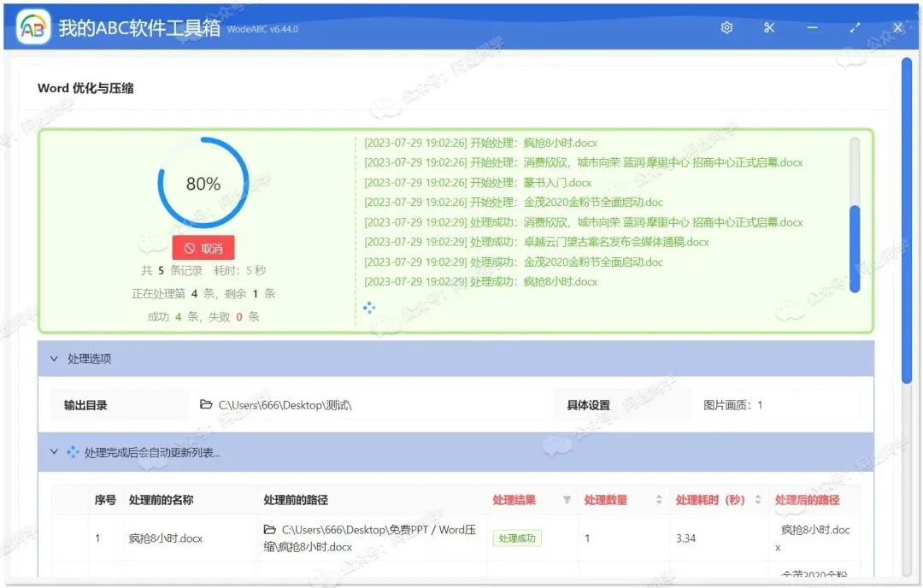The image size is (923, 588).
Task: Cancel processing with the red 取消 button
Action: tap(203, 248)
